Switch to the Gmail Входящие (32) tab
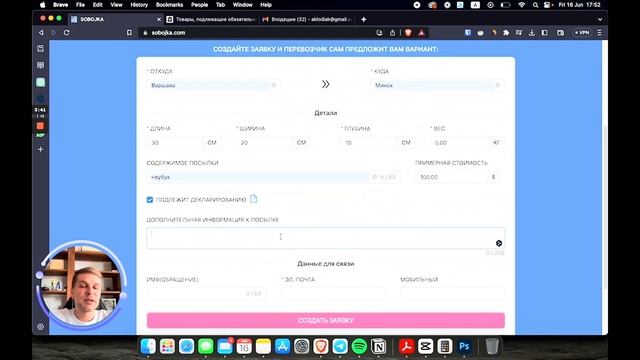640x360 pixels. (307, 19)
